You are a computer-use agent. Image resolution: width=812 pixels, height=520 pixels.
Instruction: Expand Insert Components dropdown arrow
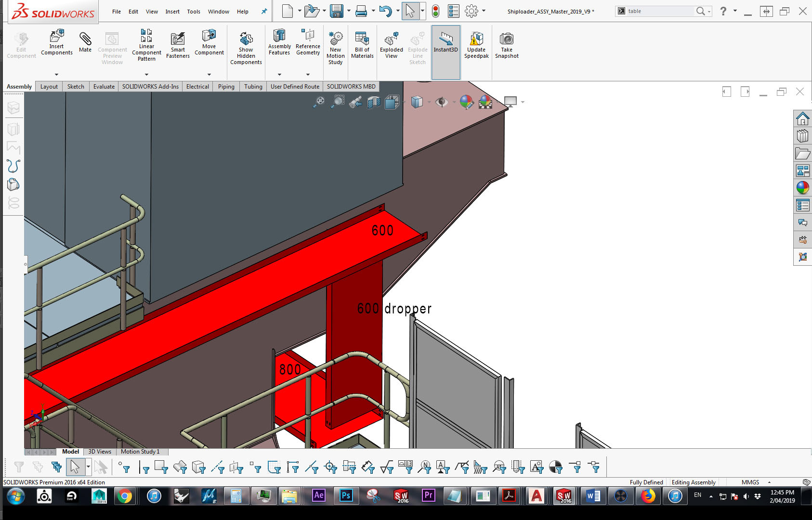pyautogui.click(x=56, y=75)
